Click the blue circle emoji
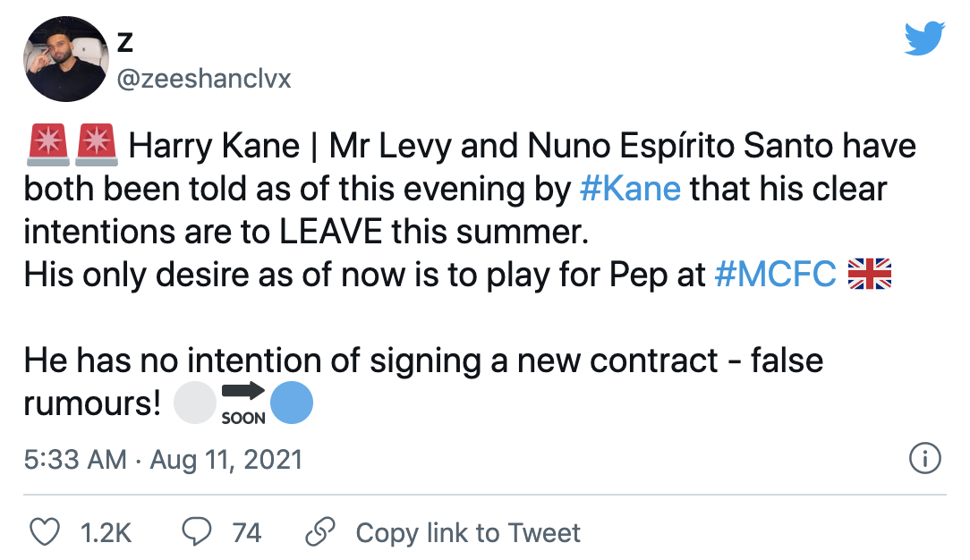The width and height of the screenshot is (970, 560). (x=292, y=403)
